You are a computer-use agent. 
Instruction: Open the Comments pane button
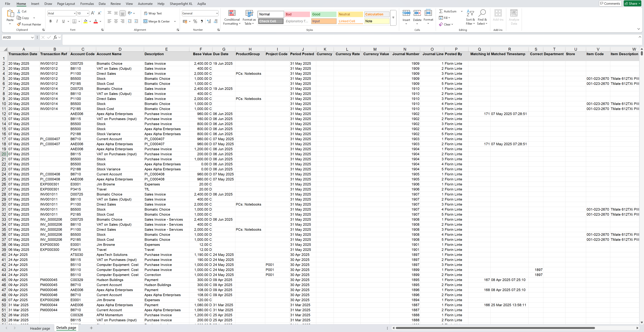(610, 4)
